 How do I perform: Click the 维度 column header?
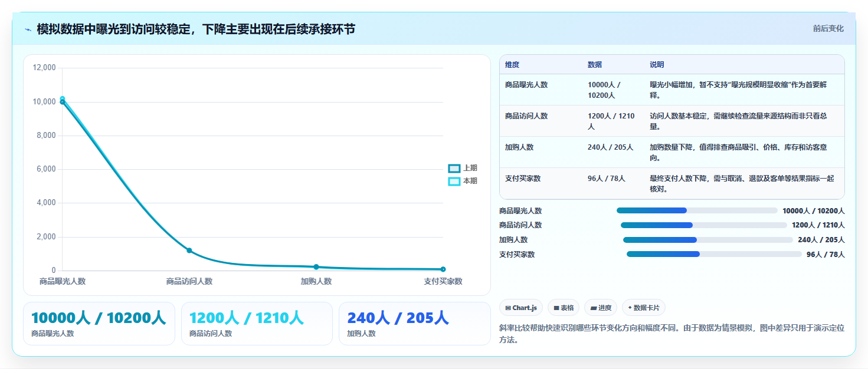click(512, 65)
